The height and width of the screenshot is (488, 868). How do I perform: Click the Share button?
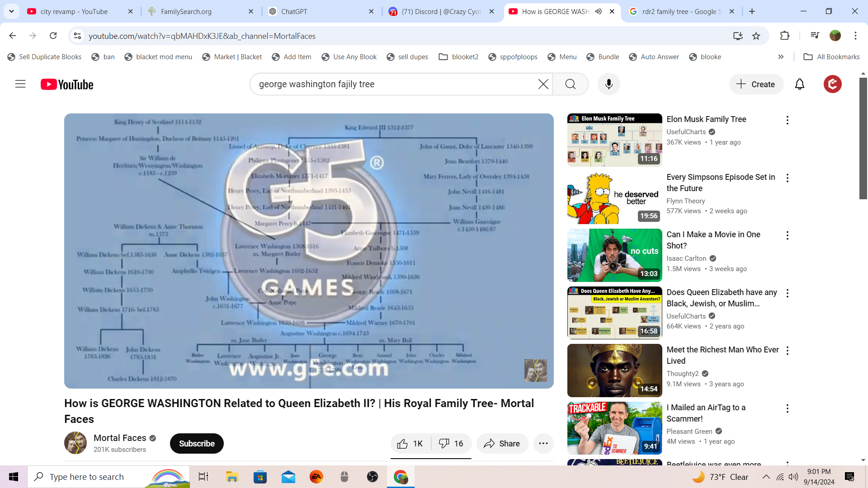click(x=502, y=444)
